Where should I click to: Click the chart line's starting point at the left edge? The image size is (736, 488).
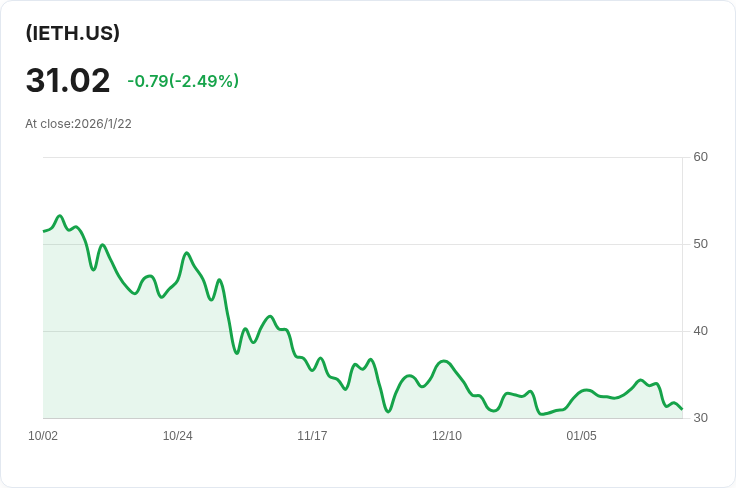44,231
